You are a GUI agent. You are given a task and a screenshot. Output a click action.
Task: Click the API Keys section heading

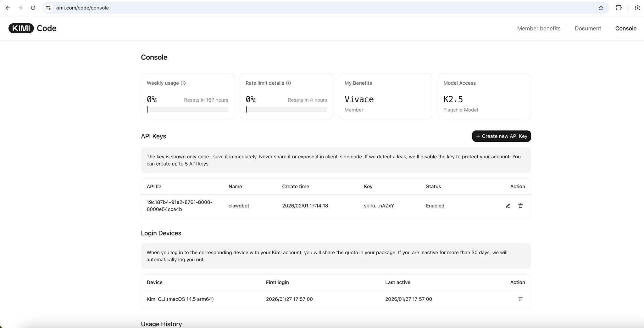pos(153,136)
